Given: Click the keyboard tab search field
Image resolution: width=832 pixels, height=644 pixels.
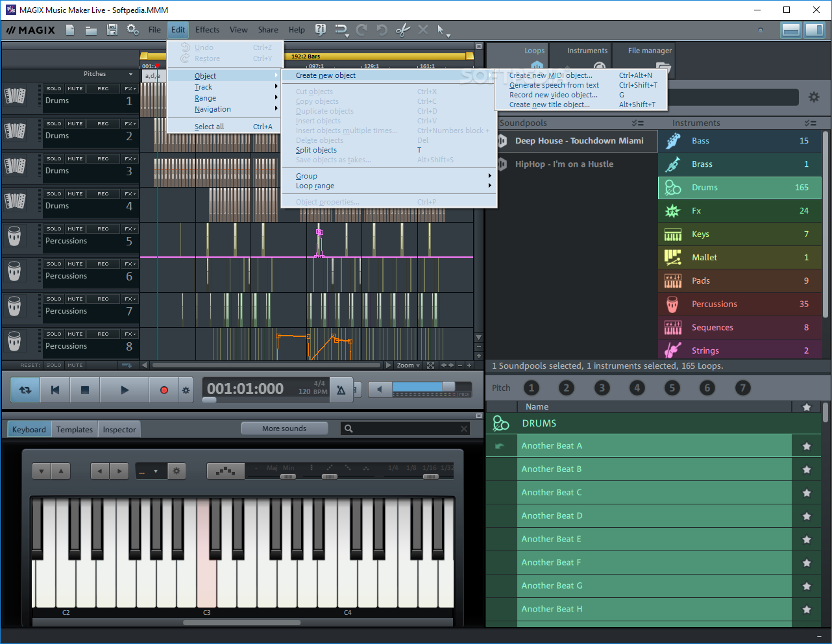Looking at the screenshot, I should pyautogui.click(x=405, y=428).
